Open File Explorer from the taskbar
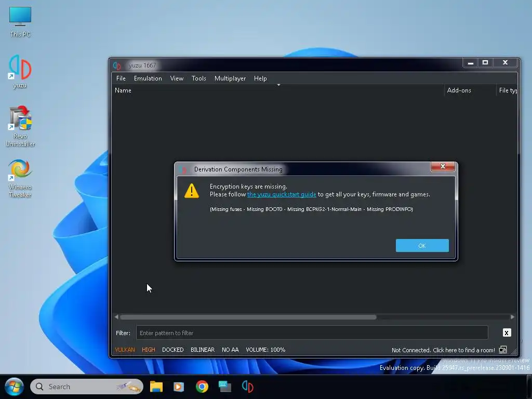The width and height of the screenshot is (532, 399). [x=156, y=387]
